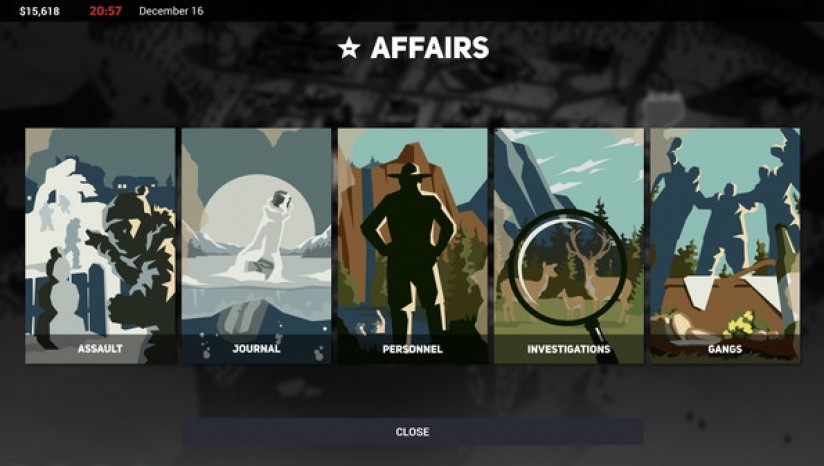The height and width of the screenshot is (466, 824).
Task: Click the INVESTIGATIONS label text
Action: point(569,349)
